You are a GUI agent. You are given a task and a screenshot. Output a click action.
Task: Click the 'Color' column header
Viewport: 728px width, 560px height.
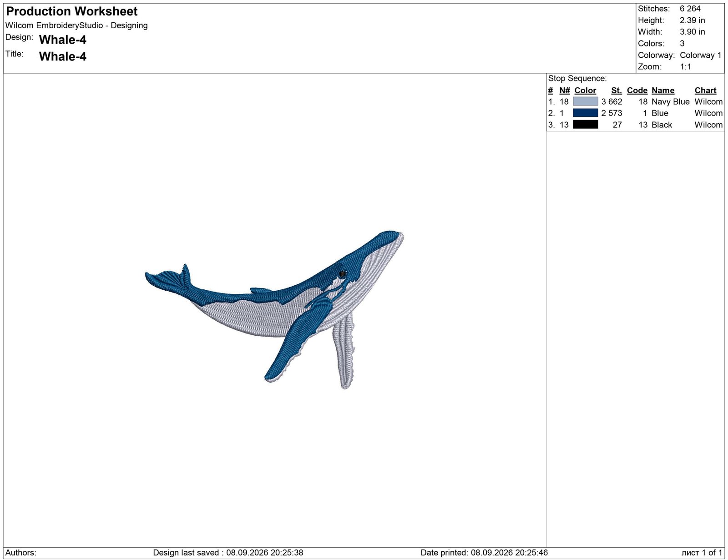coord(585,91)
